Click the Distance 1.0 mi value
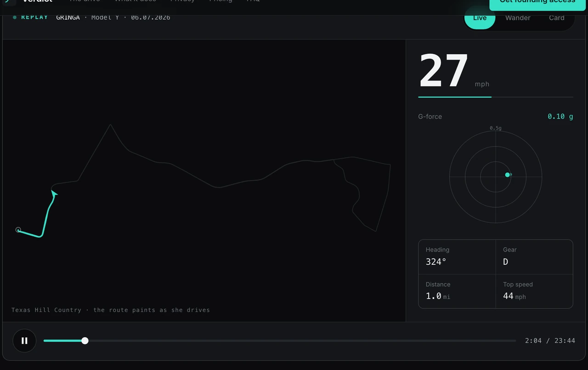Screen dimensions: 588x370 tap(438, 296)
